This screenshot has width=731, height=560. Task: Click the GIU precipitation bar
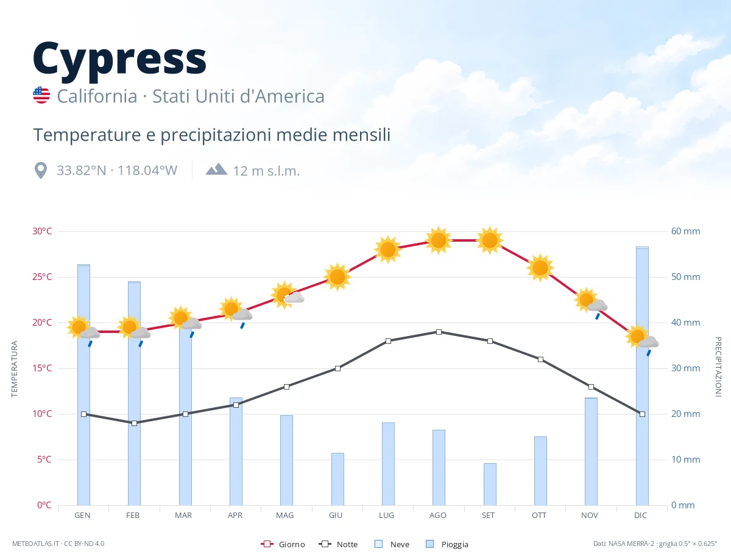coord(337,479)
